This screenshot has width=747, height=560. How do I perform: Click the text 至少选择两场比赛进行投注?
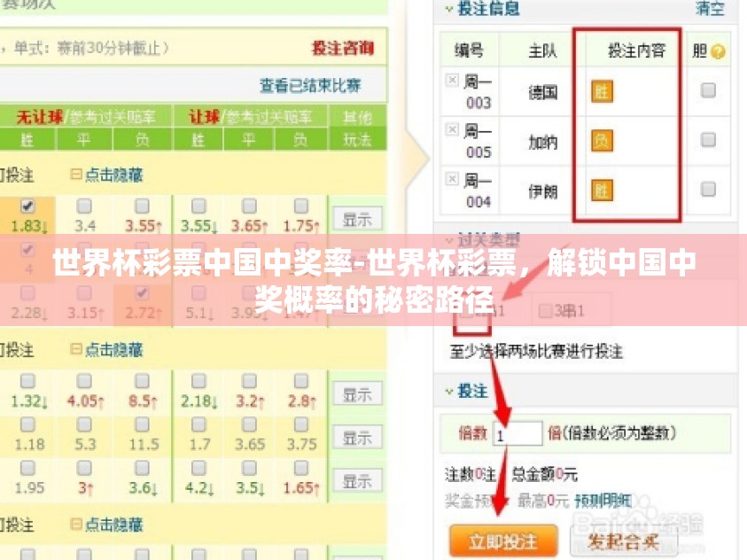point(536,352)
